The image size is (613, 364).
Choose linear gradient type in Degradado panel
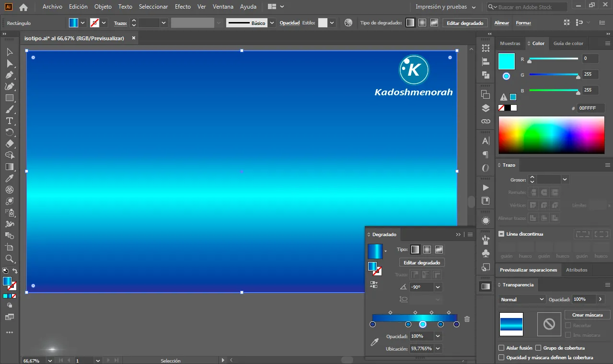tap(415, 250)
